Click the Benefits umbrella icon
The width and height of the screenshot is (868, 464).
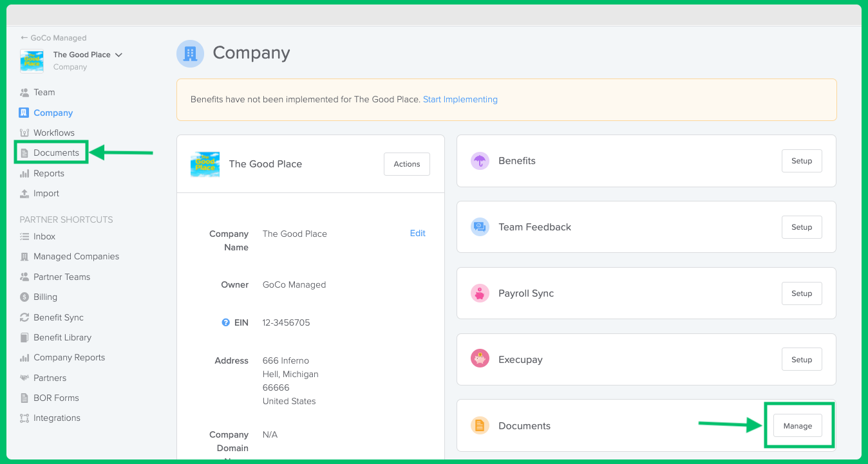click(x=480, y=160)
